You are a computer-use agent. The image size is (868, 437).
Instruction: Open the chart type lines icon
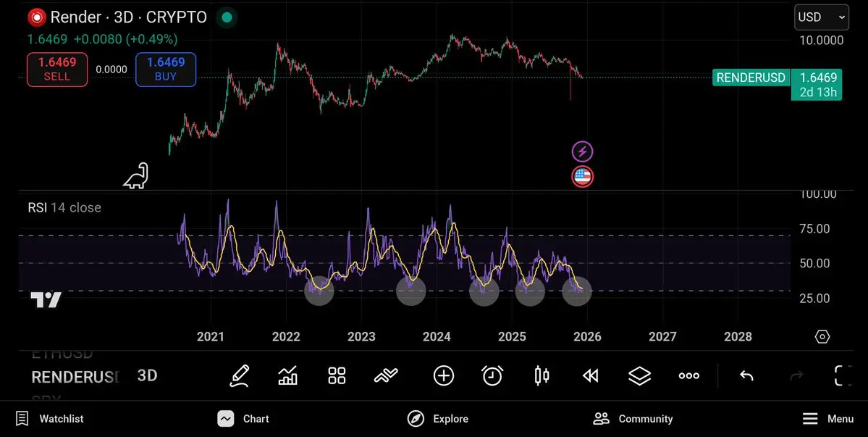[x=386, y=376]
